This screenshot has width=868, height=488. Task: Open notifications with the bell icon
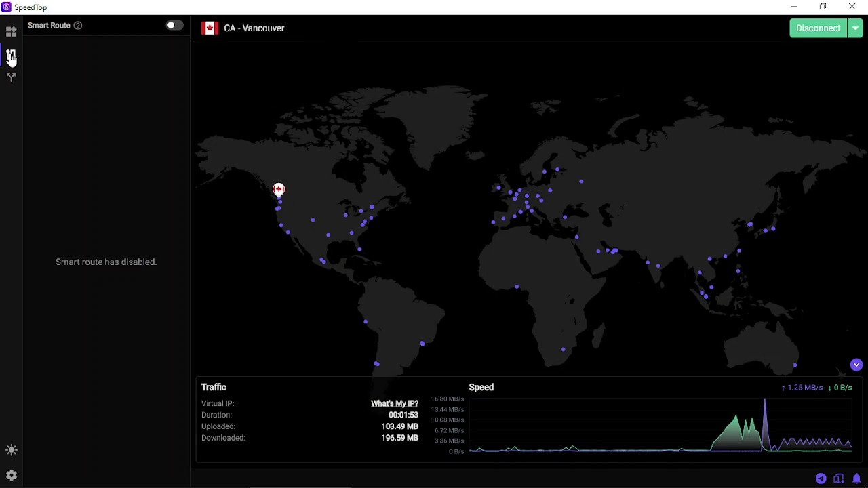[856, 479]
